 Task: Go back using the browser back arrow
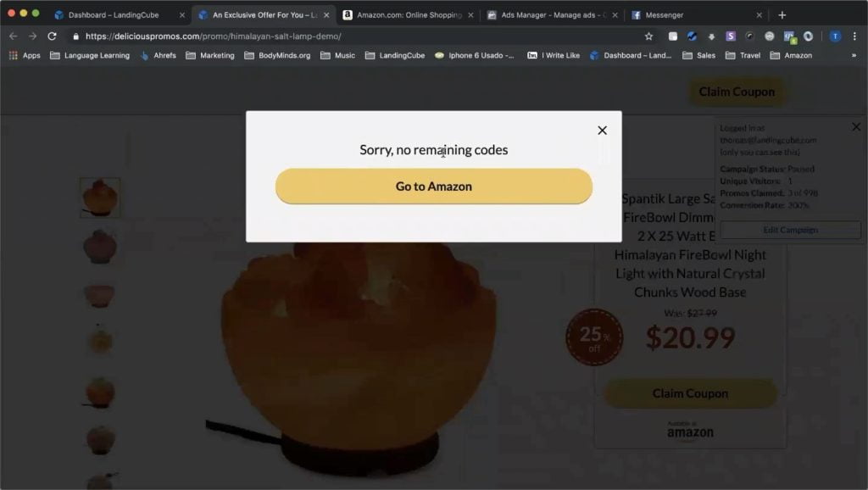[14, 36]
